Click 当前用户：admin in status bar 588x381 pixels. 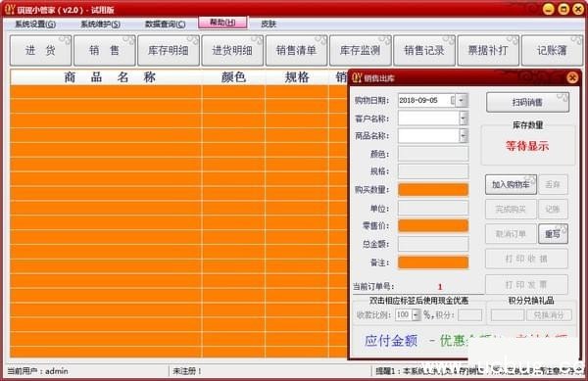(37, 371)
